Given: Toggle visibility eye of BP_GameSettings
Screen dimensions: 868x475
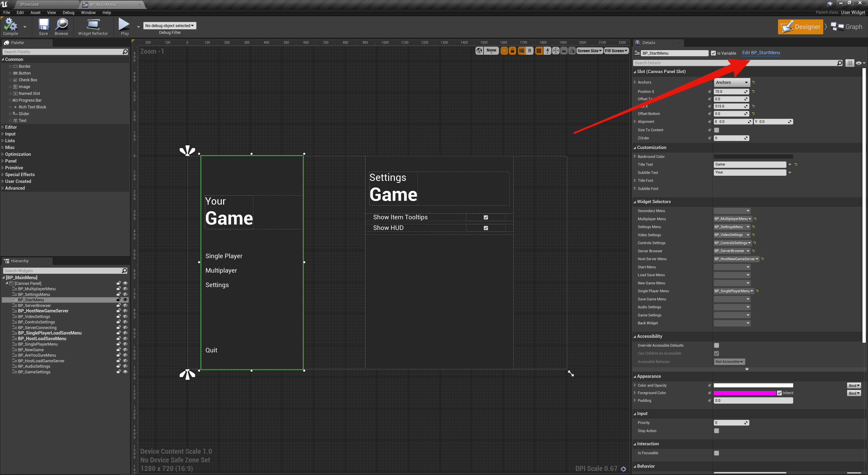Looking at the screenshot, I should [x=125, y=372].
